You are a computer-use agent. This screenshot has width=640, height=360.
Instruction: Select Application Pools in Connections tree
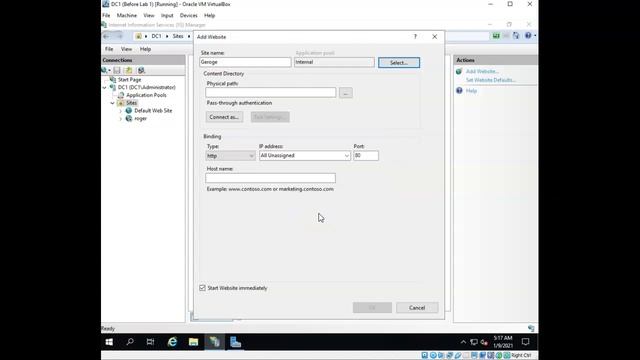(146, 95)
